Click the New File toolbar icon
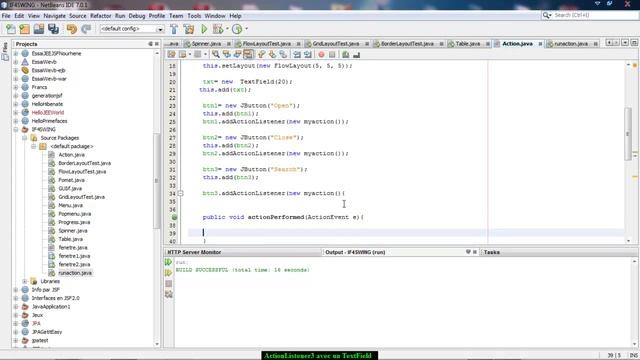The height and width of the screenshot is (360, 640). pos(11,29)
